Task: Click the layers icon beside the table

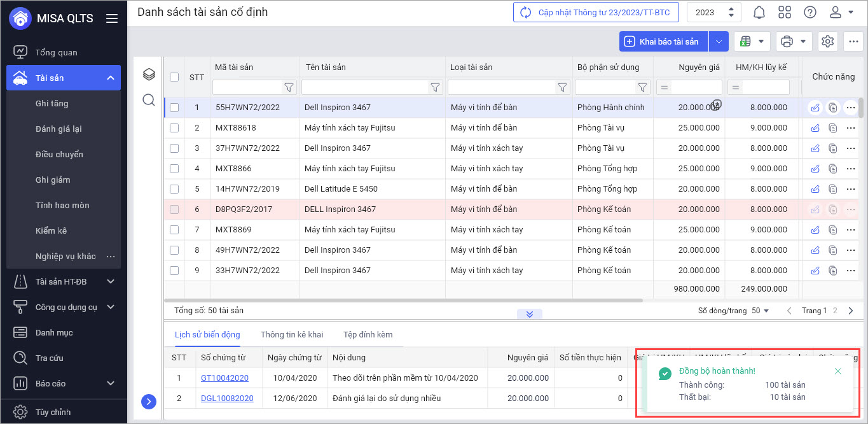Action: click(149, 75)
